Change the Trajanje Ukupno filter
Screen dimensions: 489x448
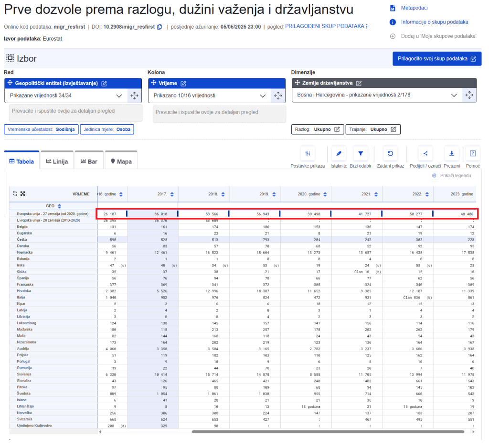[373, 129]
